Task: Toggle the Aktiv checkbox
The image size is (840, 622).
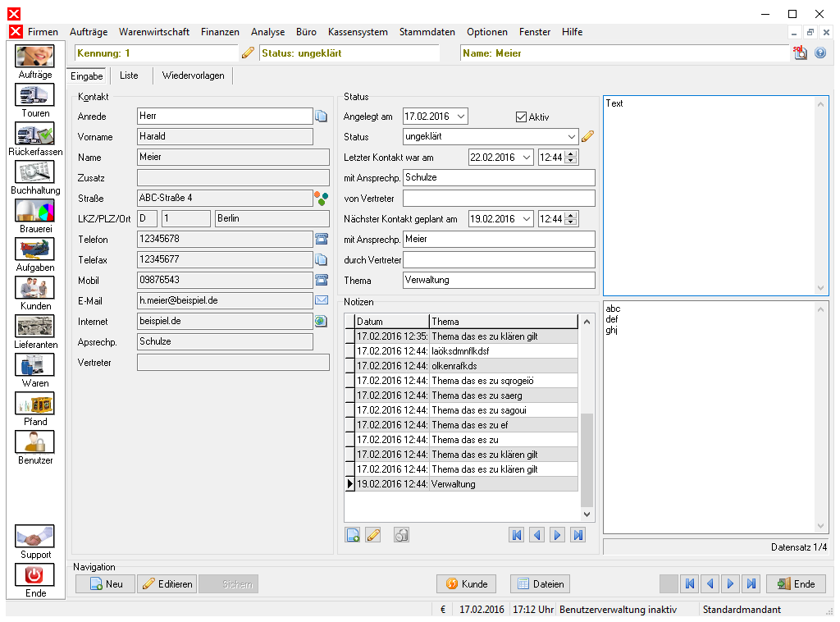Action: pyautogui.click(x=521, y=117)
